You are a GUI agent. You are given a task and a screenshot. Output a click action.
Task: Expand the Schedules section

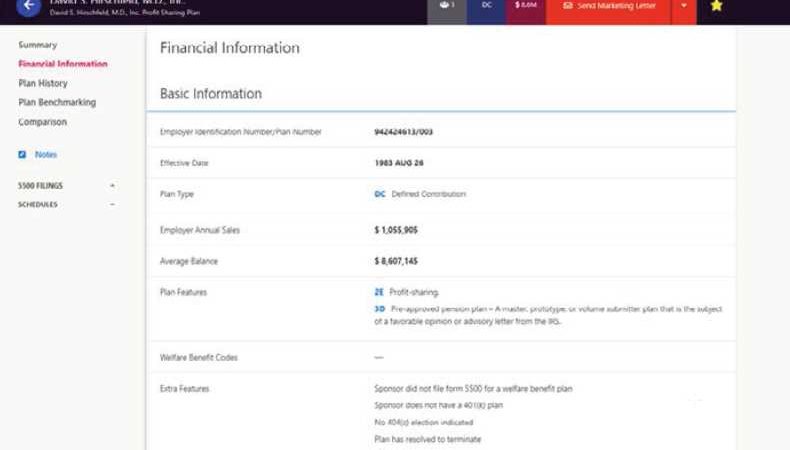pos(112,204)
